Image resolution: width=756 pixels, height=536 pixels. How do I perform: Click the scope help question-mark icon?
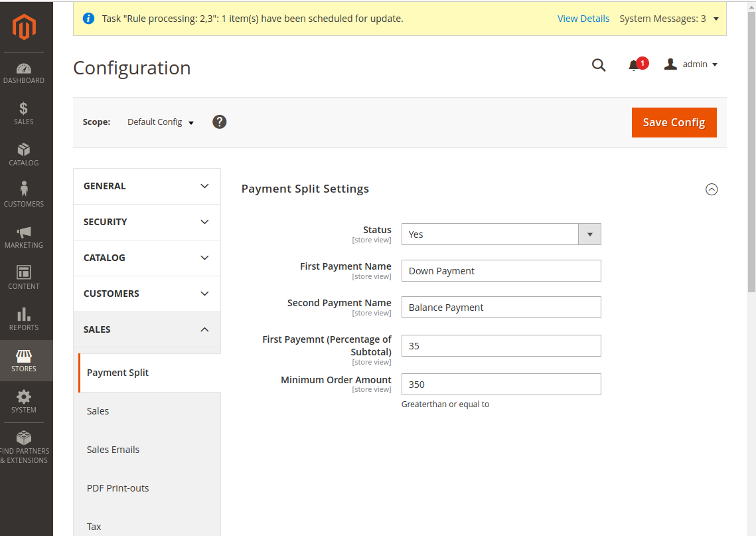tap(220, 122)
